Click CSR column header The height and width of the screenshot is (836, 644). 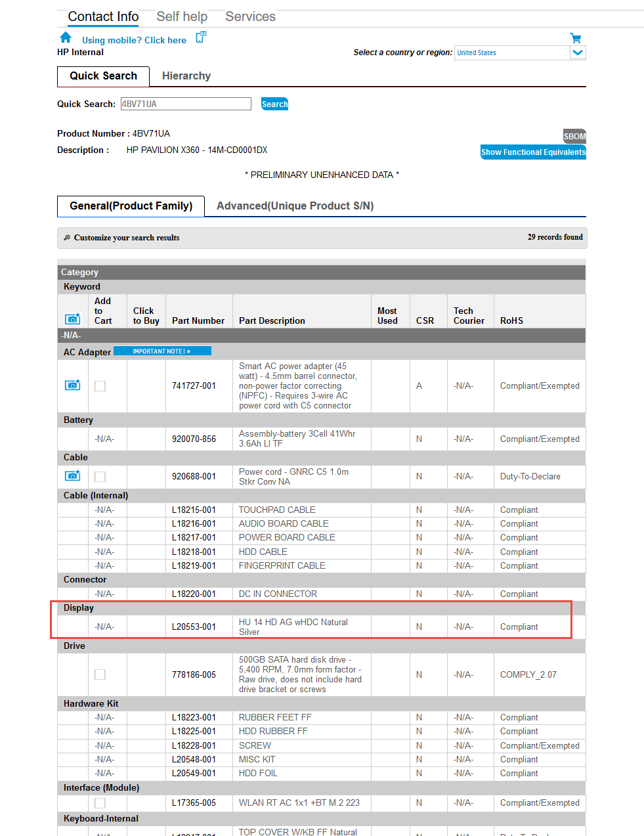point(425,320)
